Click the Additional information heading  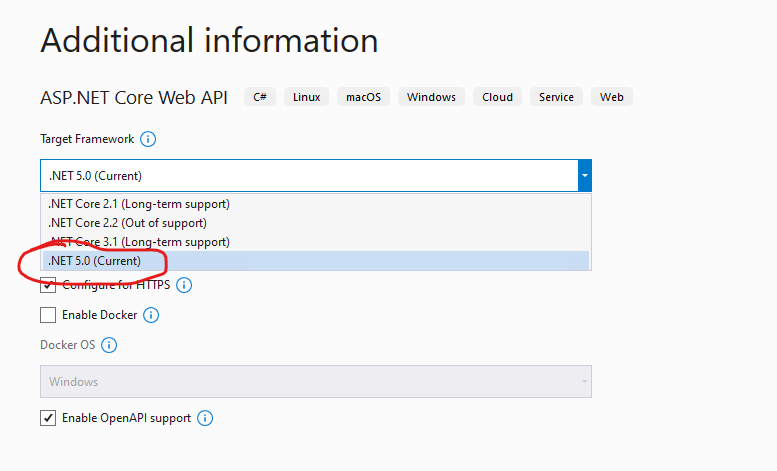(x=209, y=40)
